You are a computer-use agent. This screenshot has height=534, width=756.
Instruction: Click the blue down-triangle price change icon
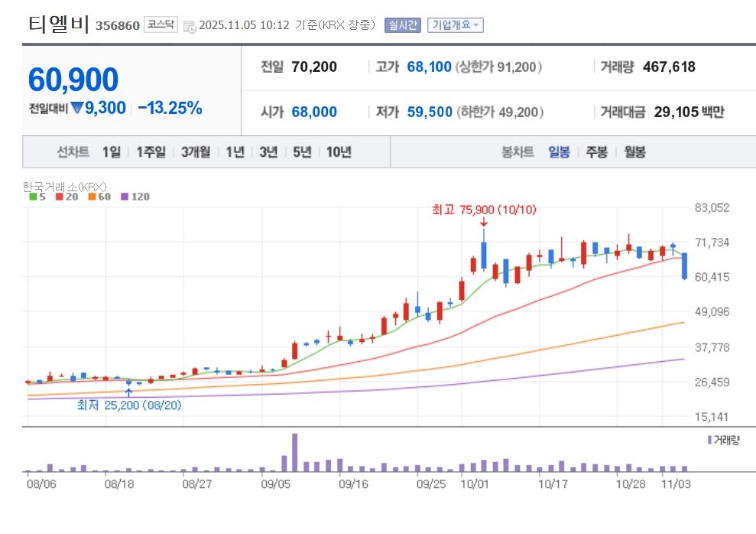tap(76, 109)
